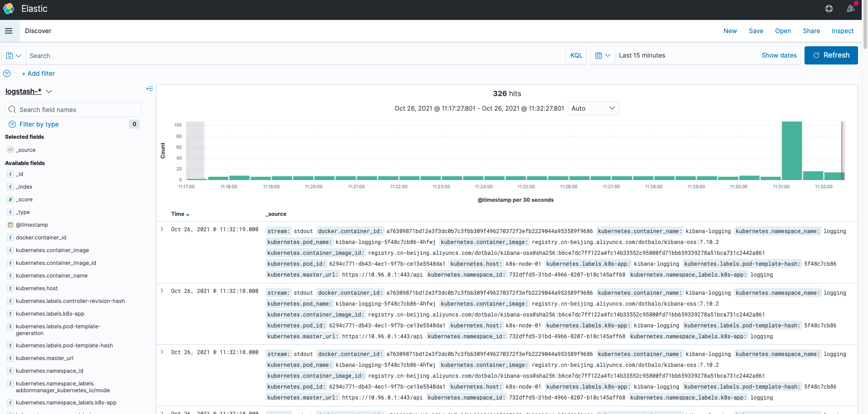Click the KQL Search input field
The height and width of the screenshot is (414, 868).
pos(296,56)
